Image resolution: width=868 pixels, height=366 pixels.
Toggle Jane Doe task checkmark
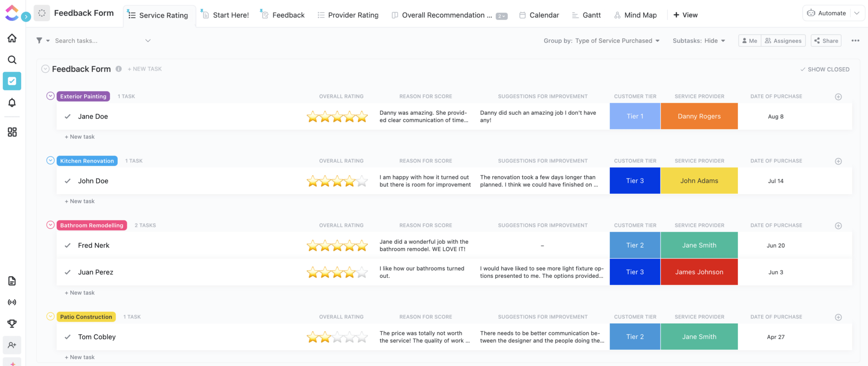coord(68,117)
